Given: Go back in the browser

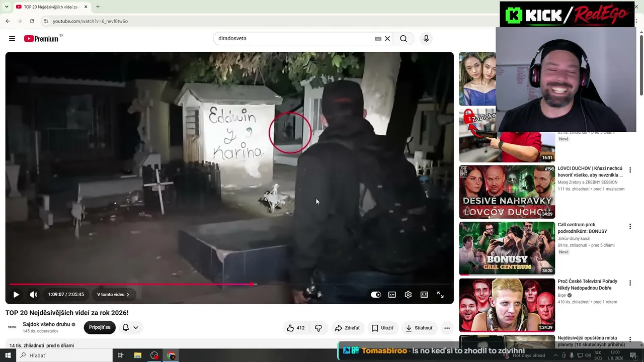Looking at the screenshot, I should click(8, 21).
